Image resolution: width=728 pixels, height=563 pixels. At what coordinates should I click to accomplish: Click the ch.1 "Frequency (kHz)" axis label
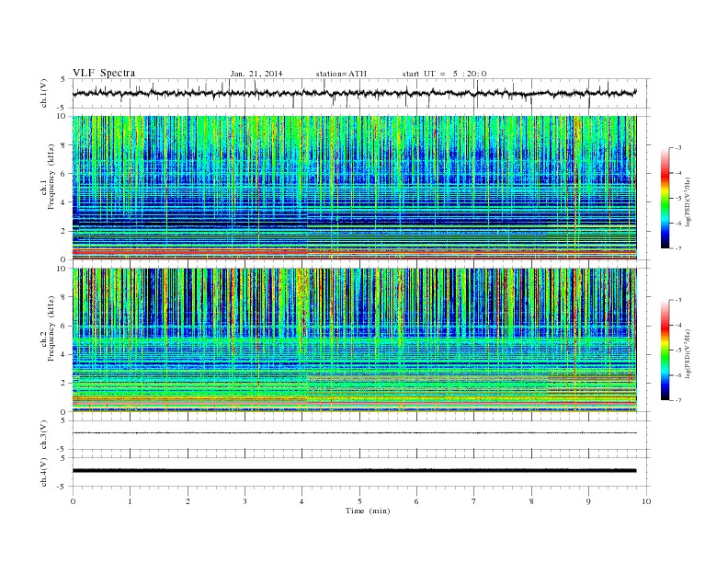point(51,177)
